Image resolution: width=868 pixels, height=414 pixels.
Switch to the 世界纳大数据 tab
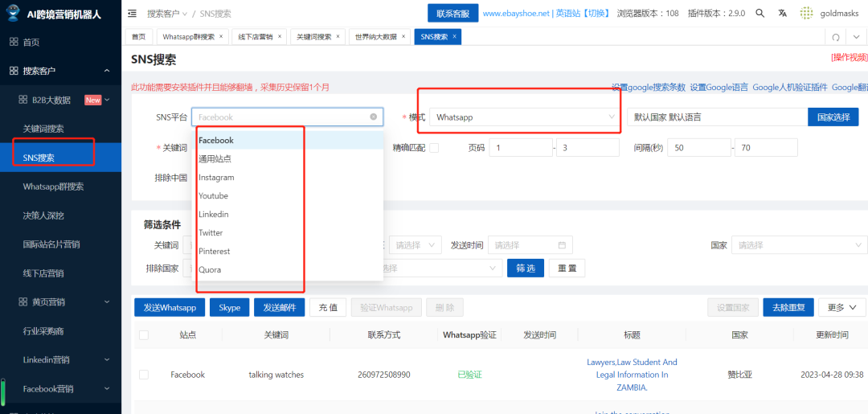tap(376, 36)
